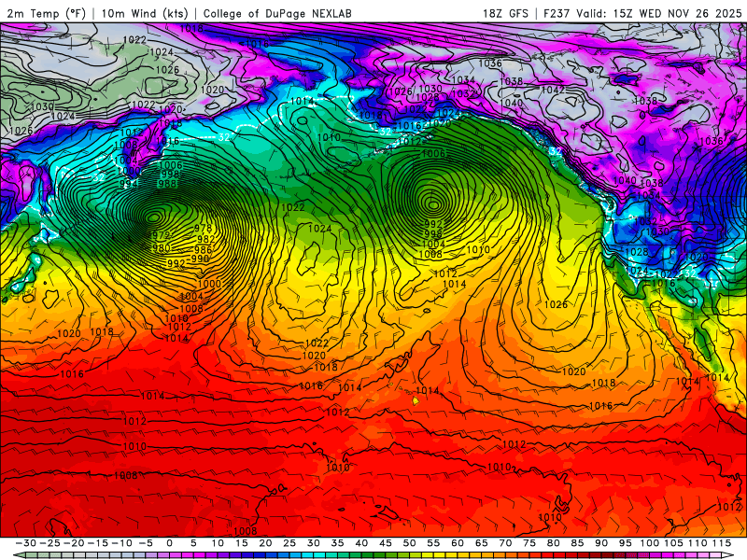Click the 95 degree legend label
747x560 pixels.
[x=625, y=543]
